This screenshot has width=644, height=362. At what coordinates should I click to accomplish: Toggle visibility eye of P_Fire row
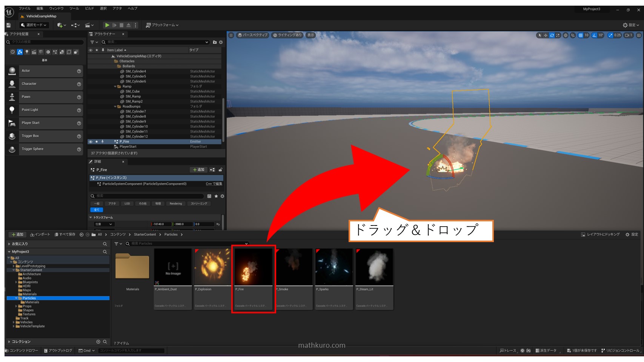91,142
